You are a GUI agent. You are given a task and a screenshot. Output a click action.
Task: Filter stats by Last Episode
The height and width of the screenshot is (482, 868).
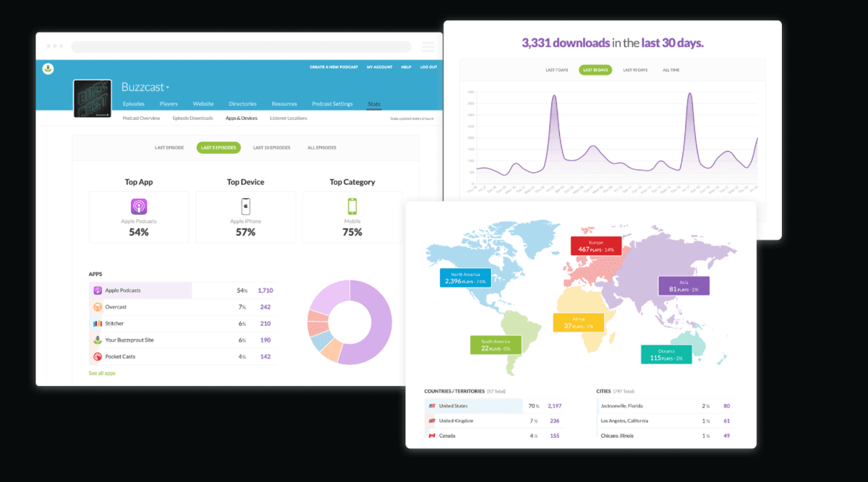coord(171,147)
